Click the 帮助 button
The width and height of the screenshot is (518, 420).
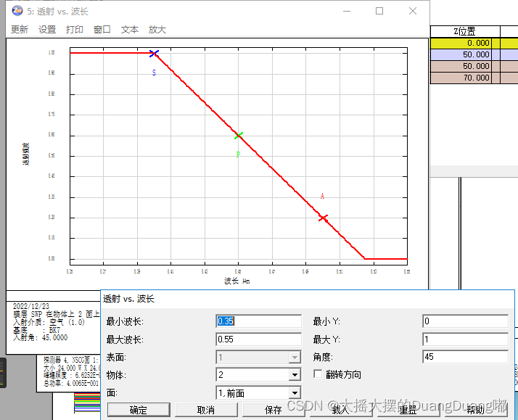pos(476,410)
